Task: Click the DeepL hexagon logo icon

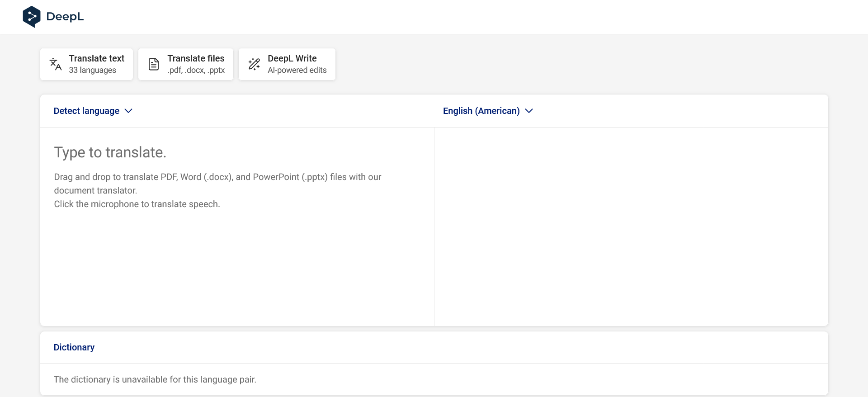Action: click(32, 17)
